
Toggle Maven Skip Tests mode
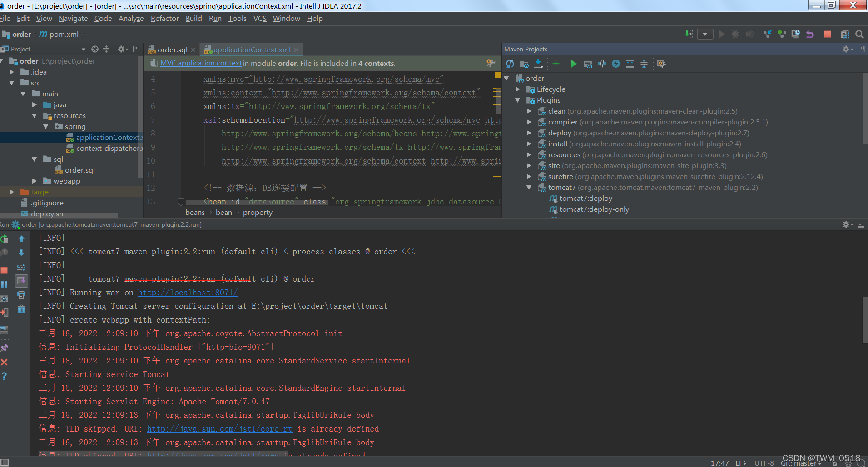[x=601, y=64]
